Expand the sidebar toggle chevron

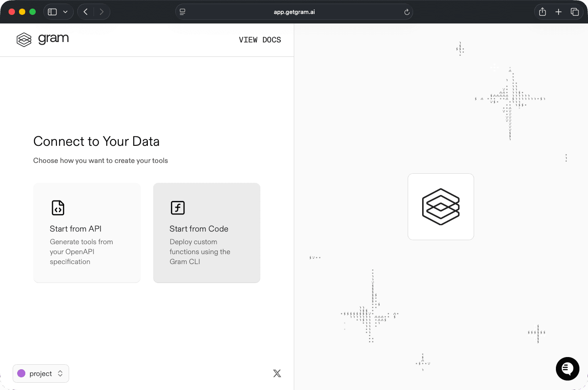[x=66, y=12]
